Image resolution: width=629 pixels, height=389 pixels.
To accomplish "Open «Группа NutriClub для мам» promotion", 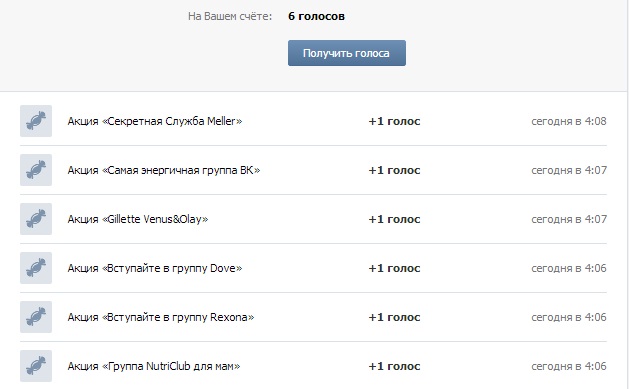I will [154, 366].
